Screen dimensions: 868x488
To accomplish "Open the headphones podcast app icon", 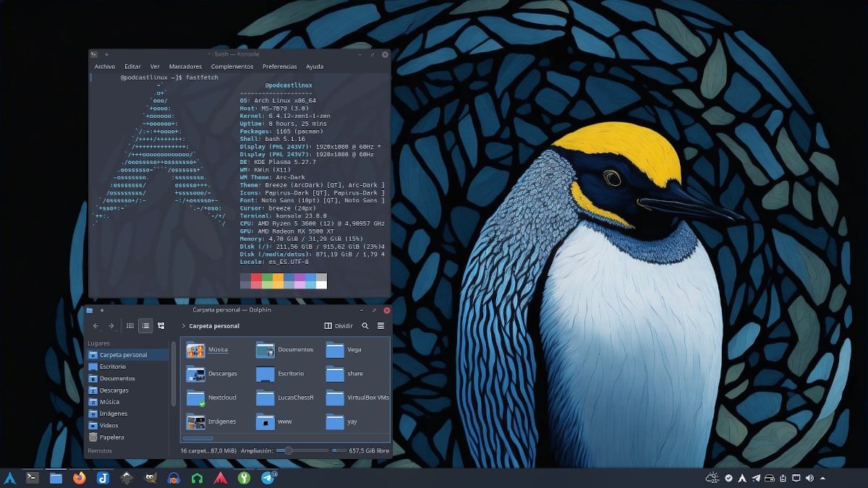I will point(174,478).
